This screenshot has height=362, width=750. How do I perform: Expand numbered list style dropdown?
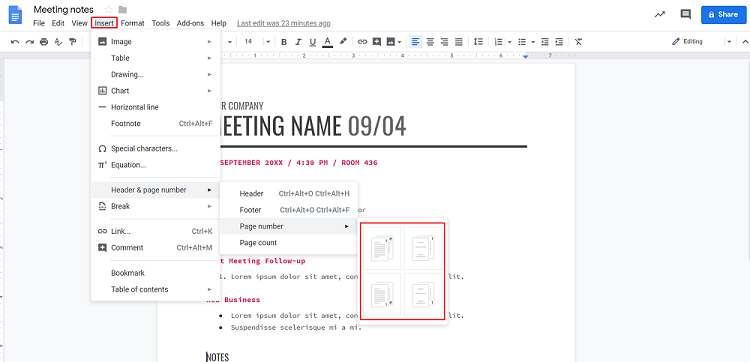click(509, 42)
